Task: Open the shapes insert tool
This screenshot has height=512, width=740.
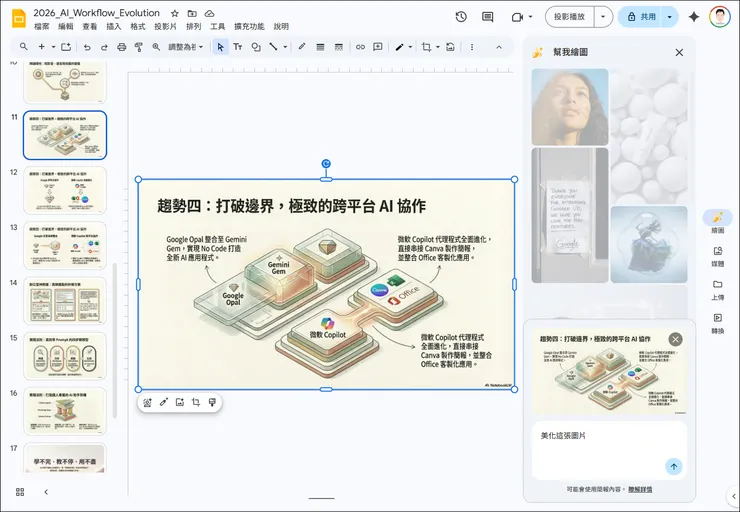Action: (x=256, y=47)
